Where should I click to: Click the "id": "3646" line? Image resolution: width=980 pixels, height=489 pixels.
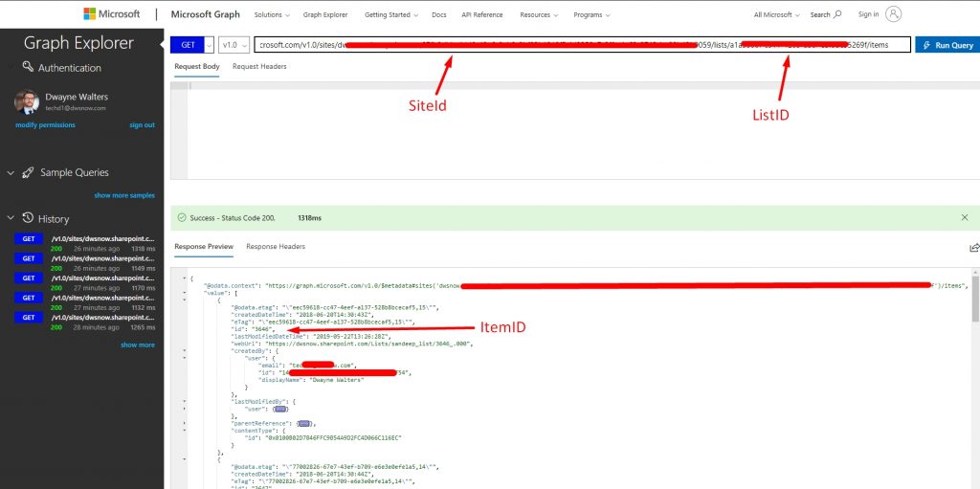pyautogui.click(x=255, y=329)
